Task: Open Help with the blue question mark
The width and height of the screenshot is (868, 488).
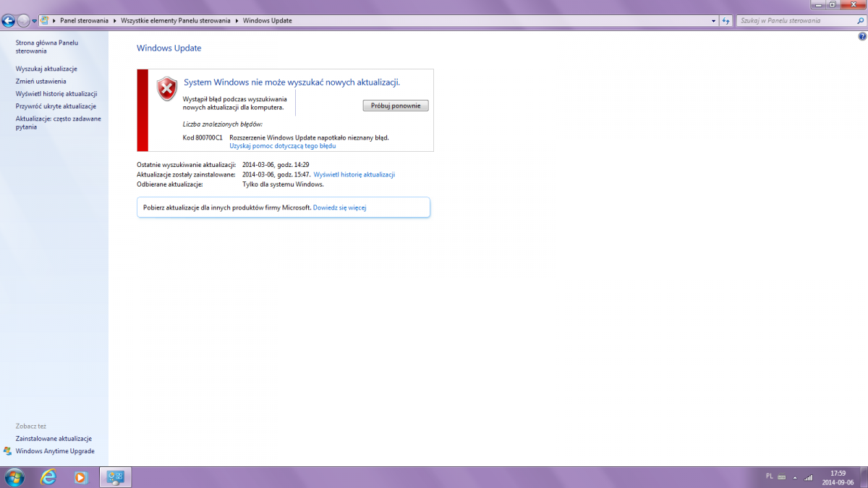Action: tap(862, 35)
